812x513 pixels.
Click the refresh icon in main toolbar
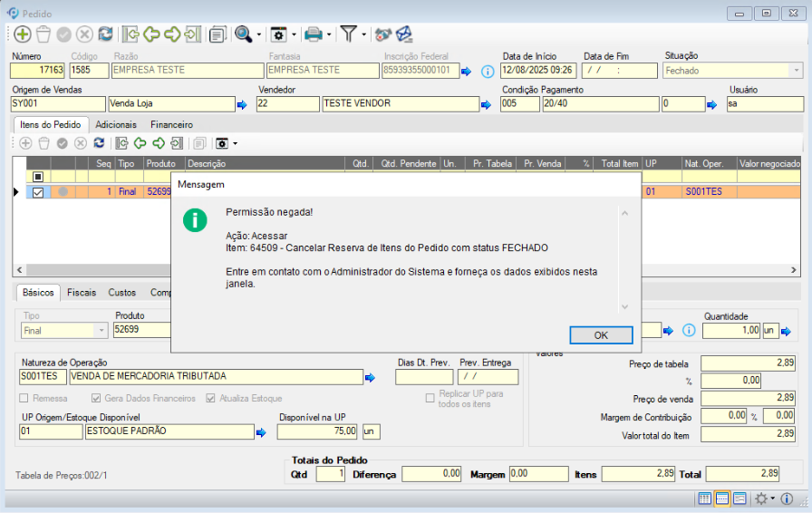click(105, 34)
